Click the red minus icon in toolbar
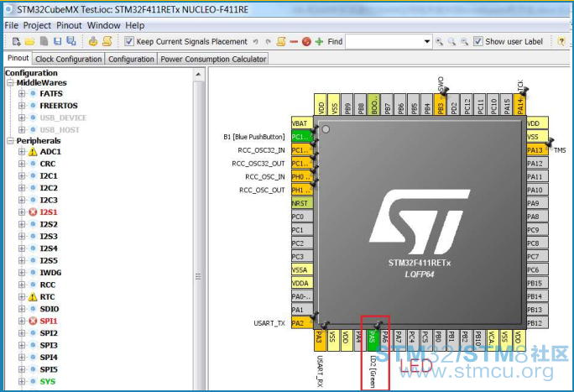The height and width of the screenshot is (392, 574). pyautogui.click(x=294, y=42)
